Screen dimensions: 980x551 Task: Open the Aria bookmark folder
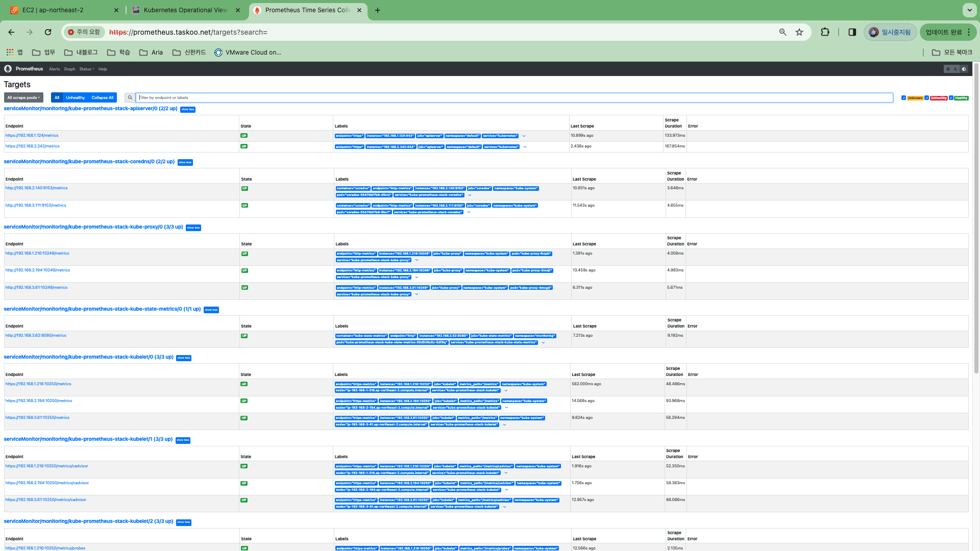pos(151,53)
